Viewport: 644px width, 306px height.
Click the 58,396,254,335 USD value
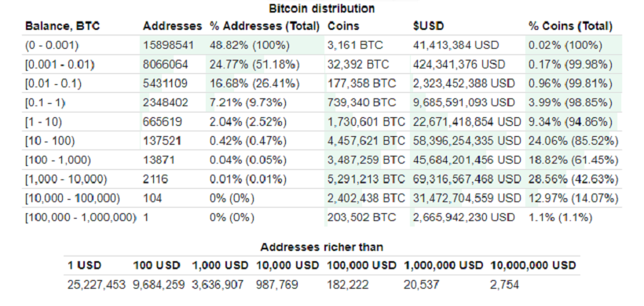click(467, 141)
